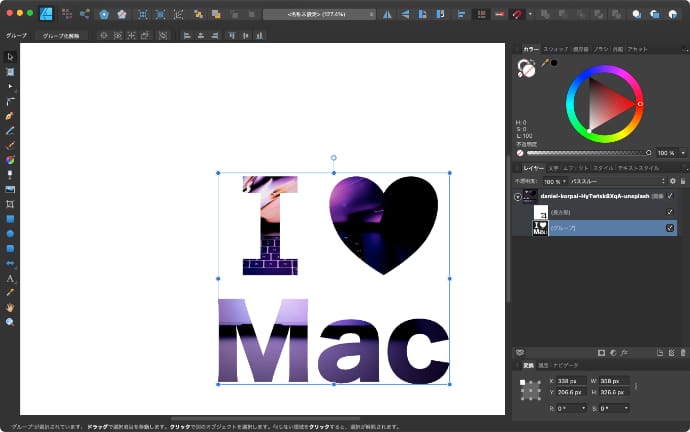The image size is (690, 432).
Task: Activate the Zoom tool magnifier
Action: tap(10, 321)
